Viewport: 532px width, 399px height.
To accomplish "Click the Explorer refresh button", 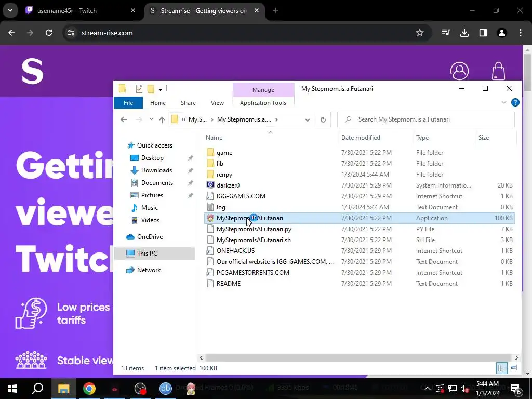I will [x=323, y=119].
